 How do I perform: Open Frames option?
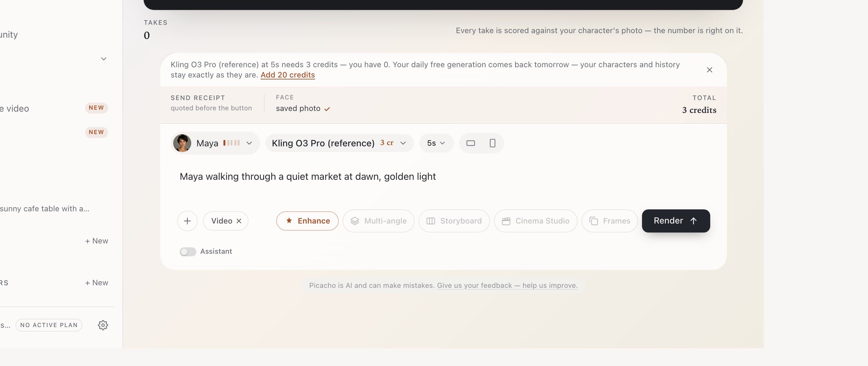pos(609,221)
